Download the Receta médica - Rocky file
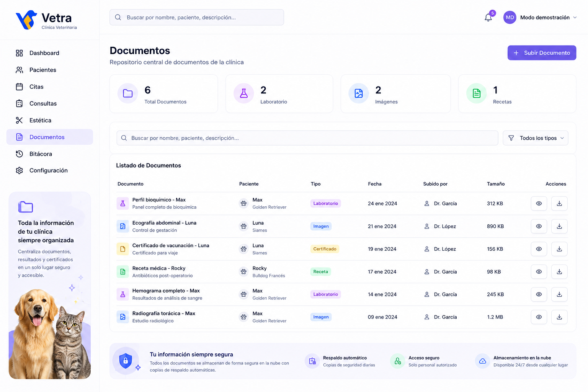588x392 pixels. click(x=559, y=272)
